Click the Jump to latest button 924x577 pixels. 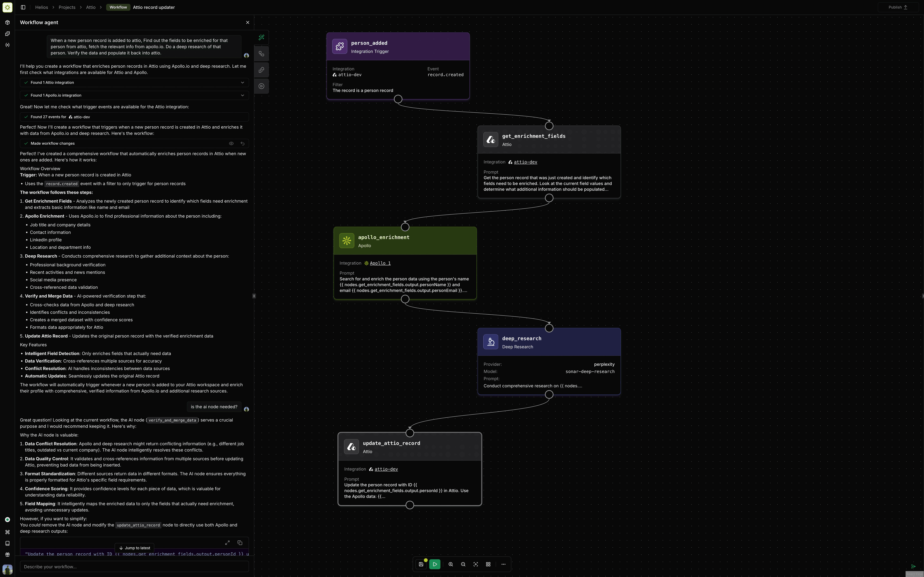click(135, 548)
